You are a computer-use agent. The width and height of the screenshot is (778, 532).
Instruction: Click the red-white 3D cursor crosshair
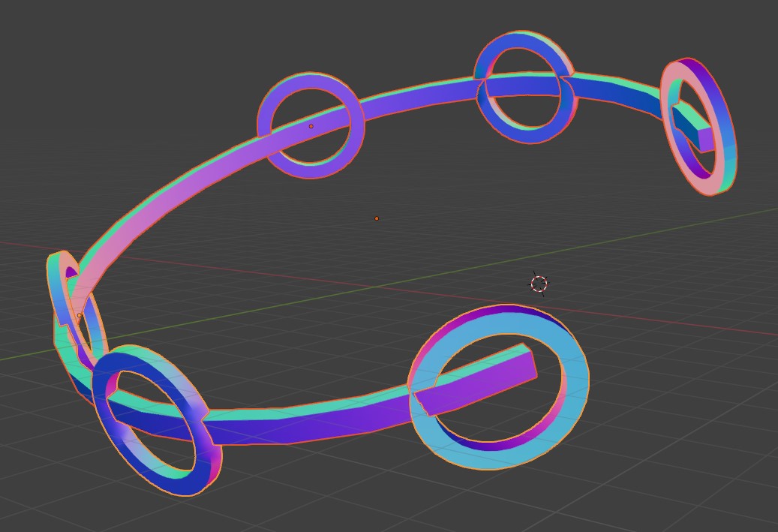tap(539, 284)
